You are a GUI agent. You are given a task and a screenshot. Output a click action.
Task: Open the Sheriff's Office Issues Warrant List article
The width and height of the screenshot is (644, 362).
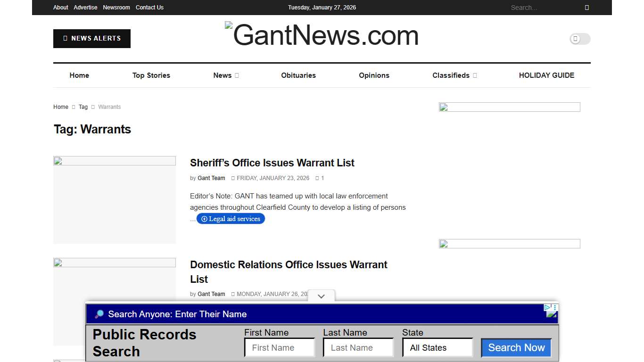(272, 163)
